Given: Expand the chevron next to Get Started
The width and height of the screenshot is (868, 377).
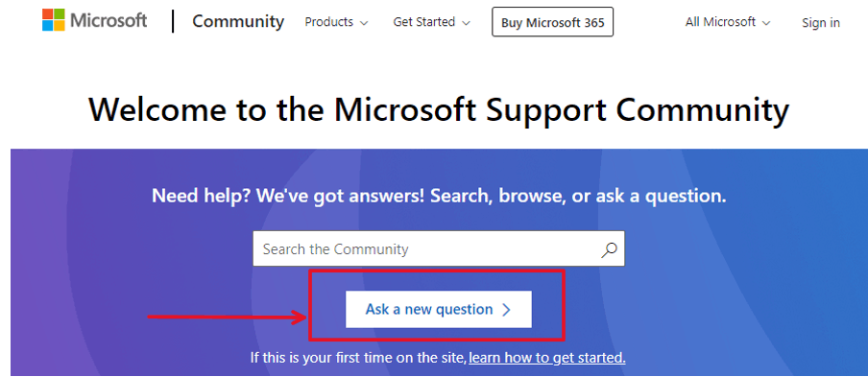Looking at the screenshot, I should click(466, 23).
